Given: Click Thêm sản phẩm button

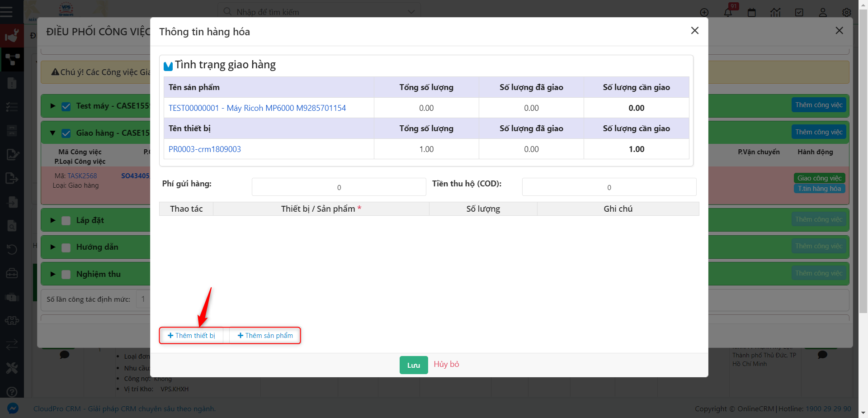Looking at the screenshot, I should click(265, 336).
